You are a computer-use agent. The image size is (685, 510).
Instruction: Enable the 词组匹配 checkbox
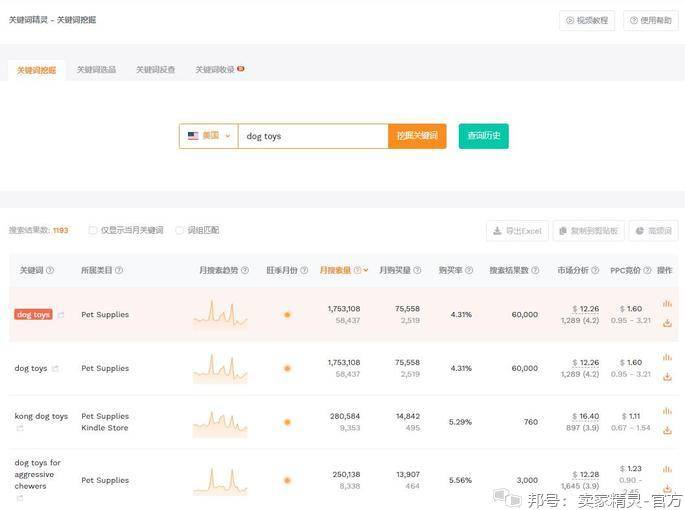(179, 230)
